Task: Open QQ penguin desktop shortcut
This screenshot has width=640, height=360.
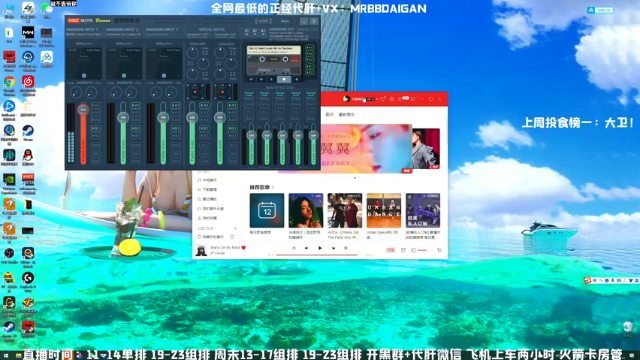Action: point(28,156)
